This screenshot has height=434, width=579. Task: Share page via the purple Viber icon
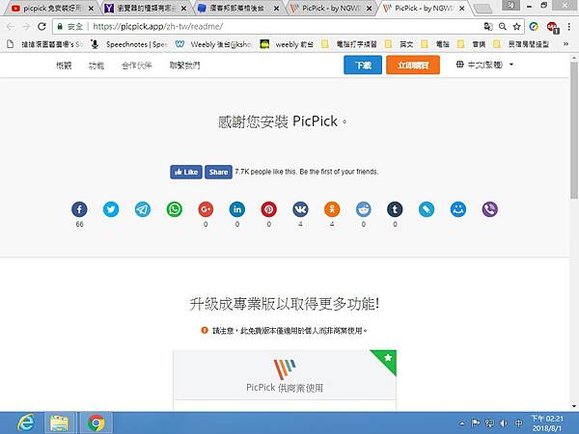click(490, 209)
